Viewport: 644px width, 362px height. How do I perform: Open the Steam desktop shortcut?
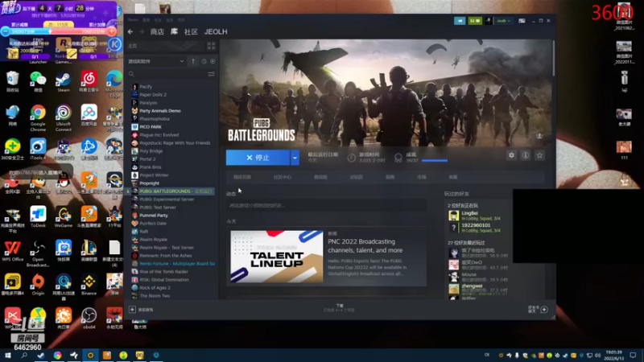click(x=64, y=81)
